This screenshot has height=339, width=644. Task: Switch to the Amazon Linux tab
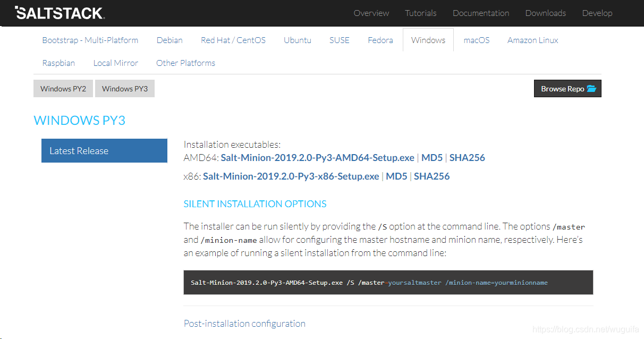(x=533, y=40)
